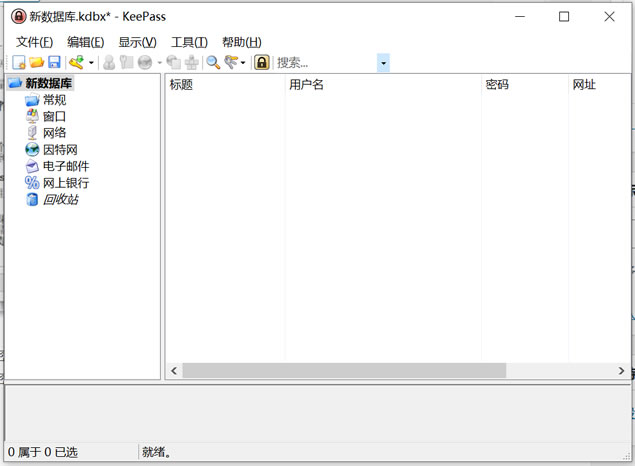Open the Show entries dropdown arrow
635x466 pixels.
pos(243,63)
